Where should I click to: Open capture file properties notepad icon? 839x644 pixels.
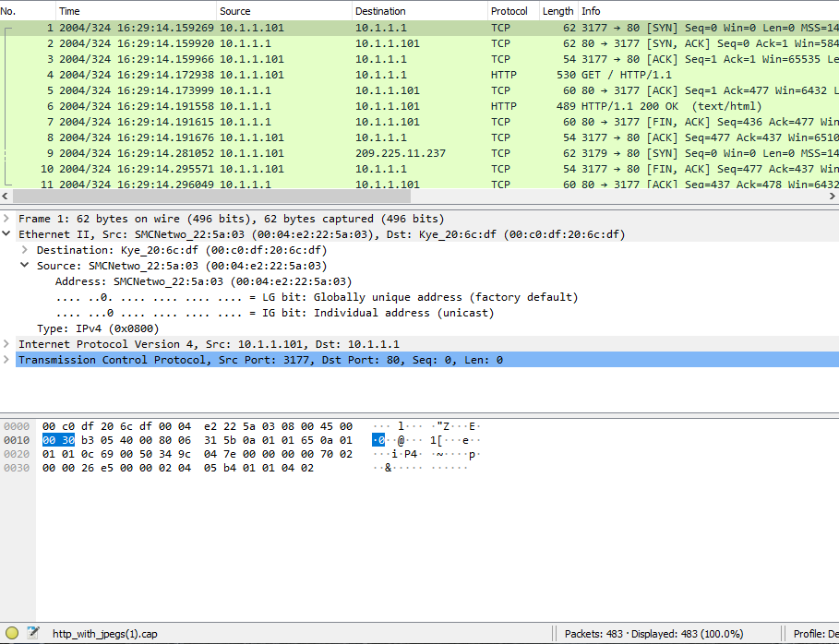(33, 634)
